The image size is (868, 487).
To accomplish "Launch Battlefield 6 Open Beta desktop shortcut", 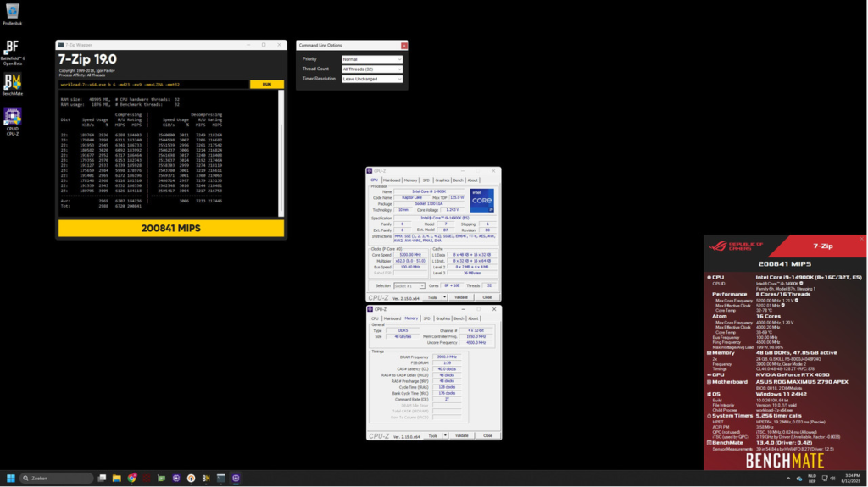I will [12, 49].
